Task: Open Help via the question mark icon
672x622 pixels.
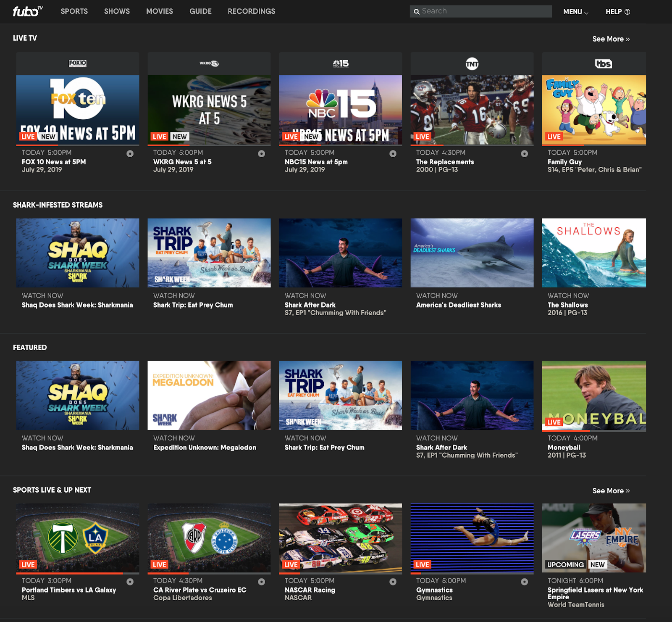Action: [627, 12]
